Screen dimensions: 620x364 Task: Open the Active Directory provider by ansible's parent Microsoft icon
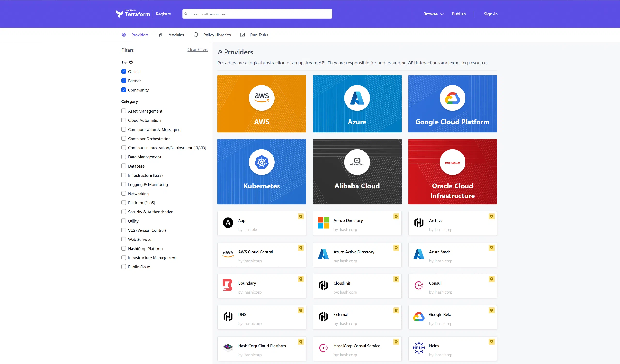[323, 223]
